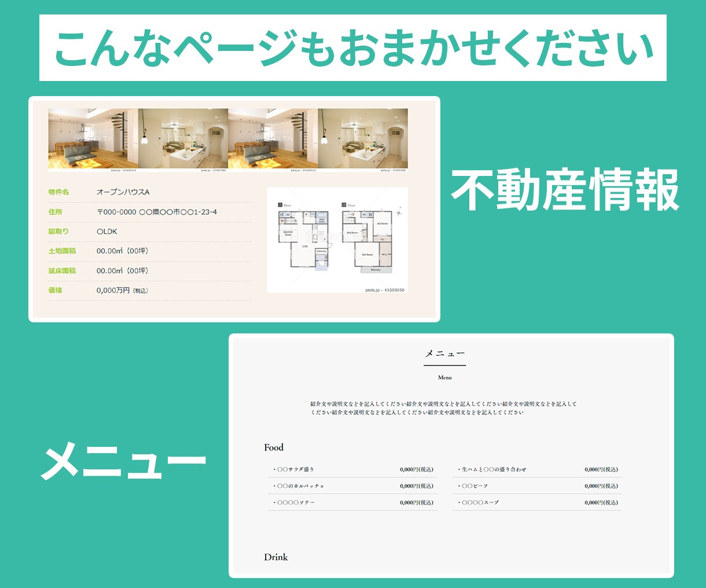This screenshot has width=706, height=588.
Task: Click the layout value ○LDK
Action: (x=107, y=231)
